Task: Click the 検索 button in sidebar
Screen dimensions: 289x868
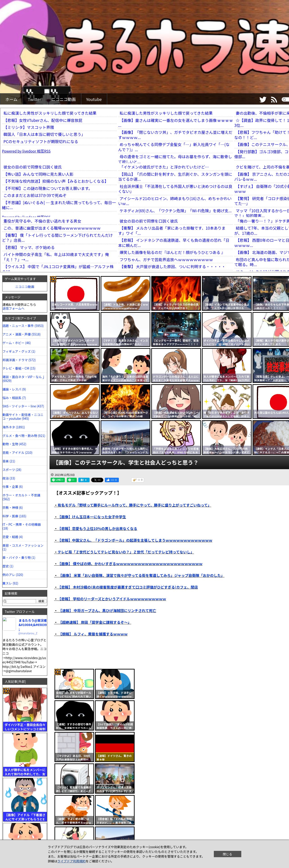Action: (x=41, y=601)
